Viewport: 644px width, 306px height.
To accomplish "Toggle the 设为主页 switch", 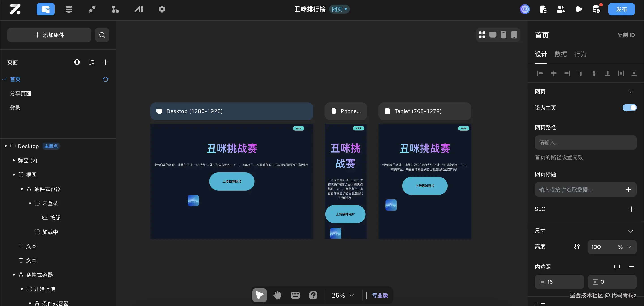I will coord(629,108).
